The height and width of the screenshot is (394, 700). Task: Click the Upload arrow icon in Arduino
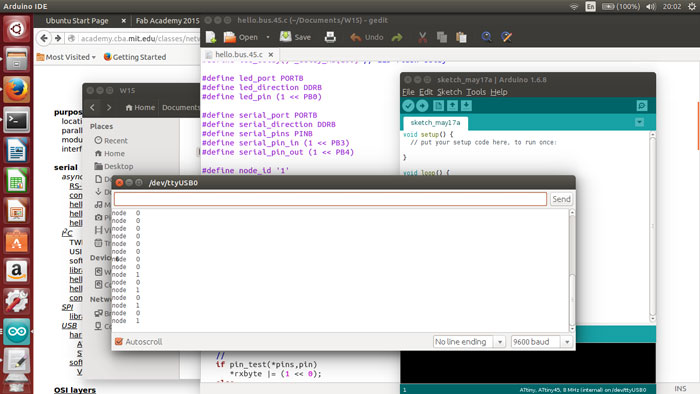tap(422, 106)
